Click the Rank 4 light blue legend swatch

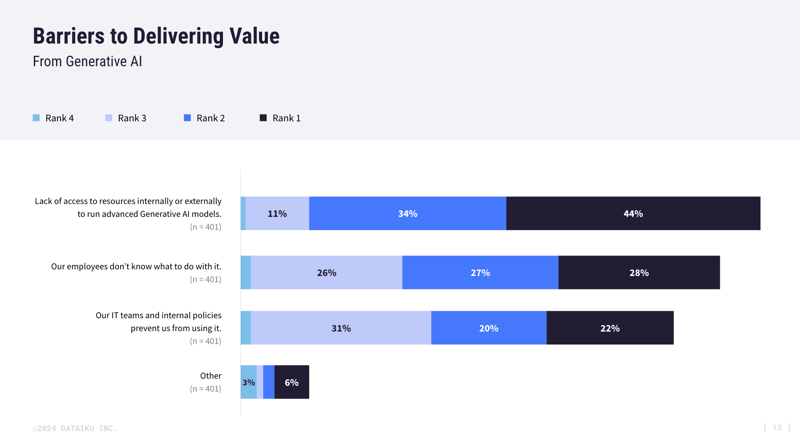click(x=36, y=118)
